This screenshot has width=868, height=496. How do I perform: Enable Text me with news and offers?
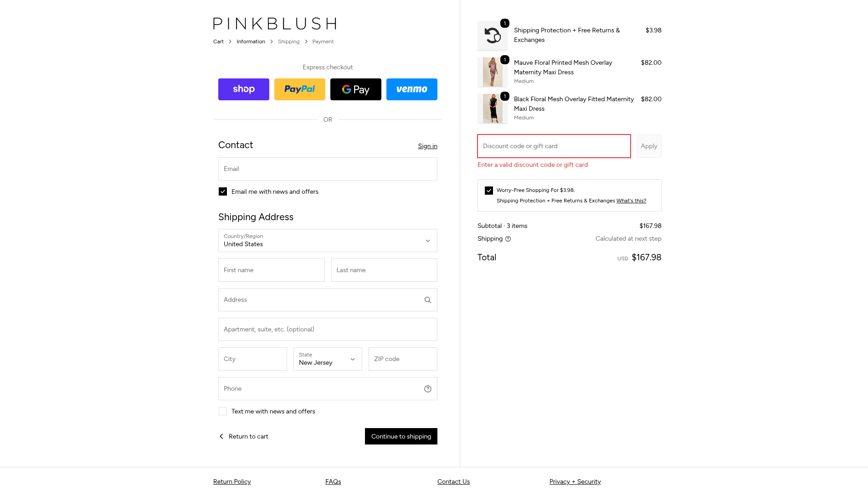click(x=223, y=411)
